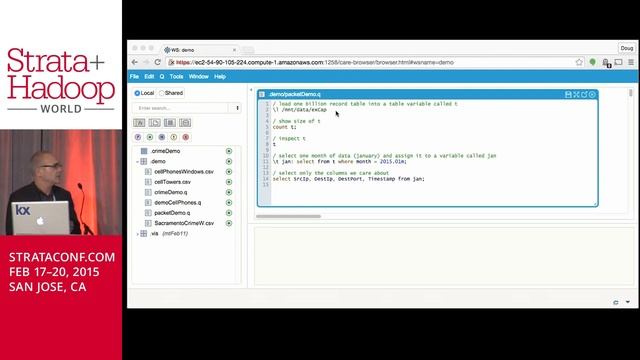640x360 pixels.
Task: Select the Local radio button
Action: click(137, 93)
